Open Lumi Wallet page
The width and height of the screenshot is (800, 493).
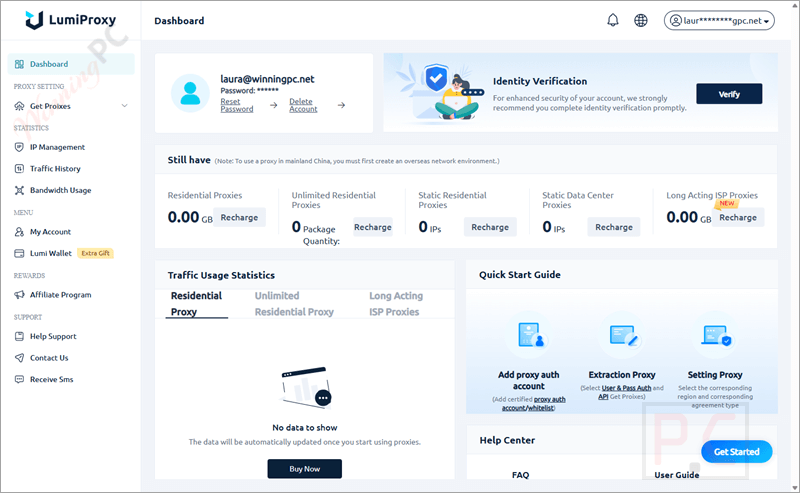tap(51, 253)
